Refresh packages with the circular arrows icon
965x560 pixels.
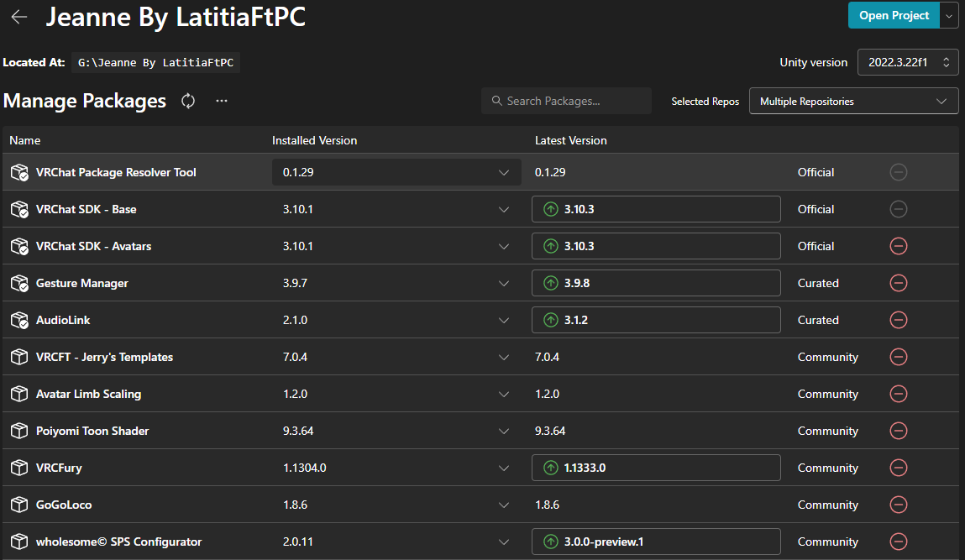188,101
